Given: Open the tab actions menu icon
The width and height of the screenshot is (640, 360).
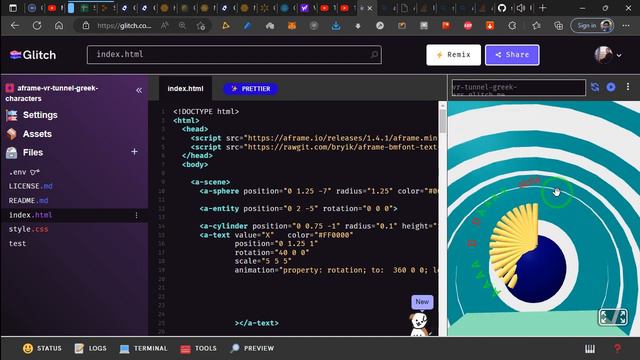Looking at the screenshot, I should click(x=13, y=8).
